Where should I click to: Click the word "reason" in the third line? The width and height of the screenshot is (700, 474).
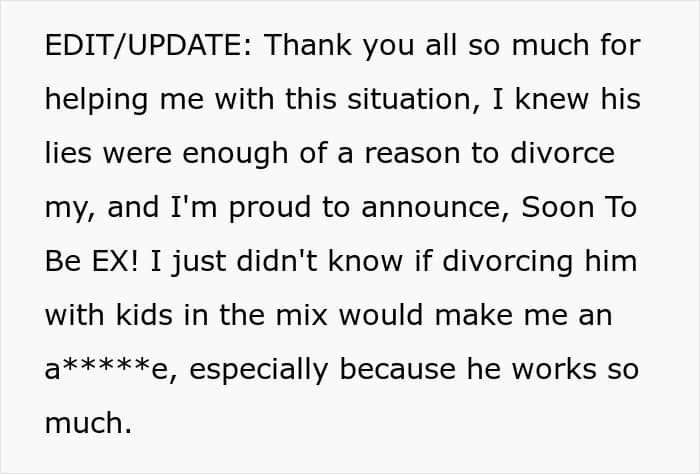click(412, 155)
